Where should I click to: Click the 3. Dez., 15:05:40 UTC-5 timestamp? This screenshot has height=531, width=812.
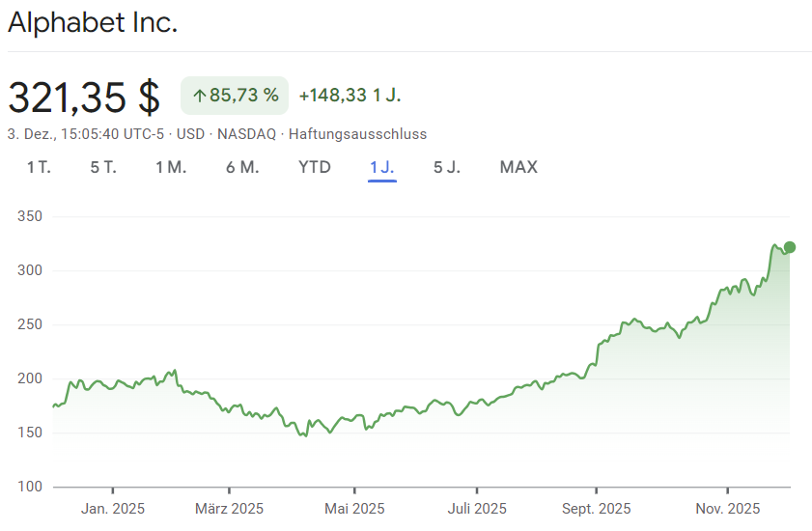(x=85, y=134)
